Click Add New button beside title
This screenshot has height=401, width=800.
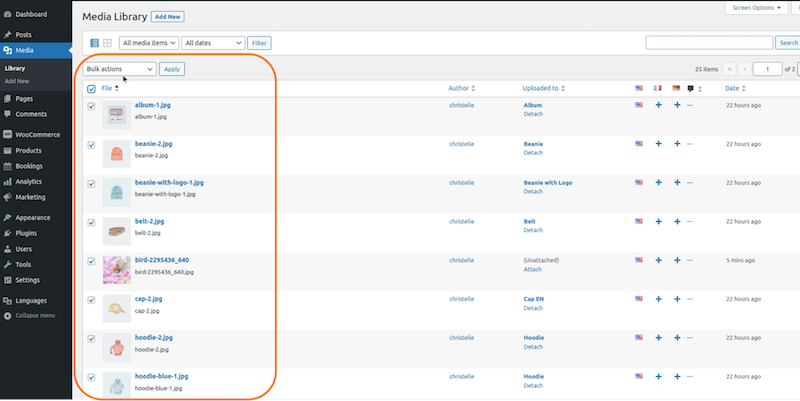[167, 17]
